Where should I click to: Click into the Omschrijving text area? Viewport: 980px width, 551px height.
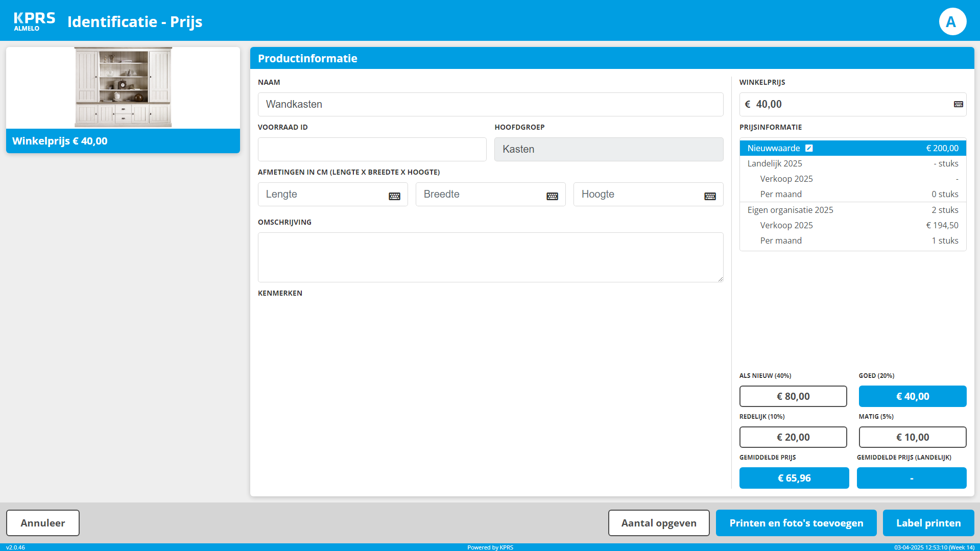[490, 257]
